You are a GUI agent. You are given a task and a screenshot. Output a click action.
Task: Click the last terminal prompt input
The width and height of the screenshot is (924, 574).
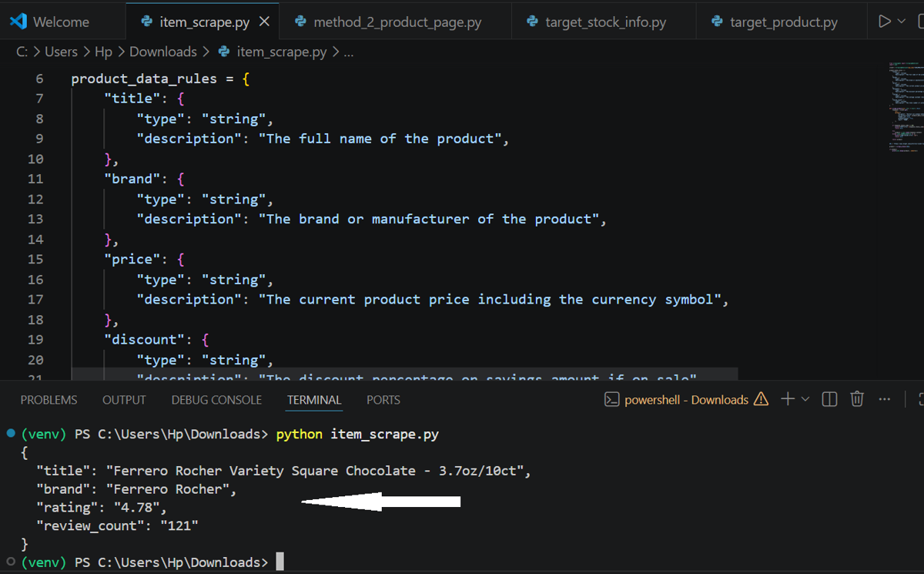280,562
